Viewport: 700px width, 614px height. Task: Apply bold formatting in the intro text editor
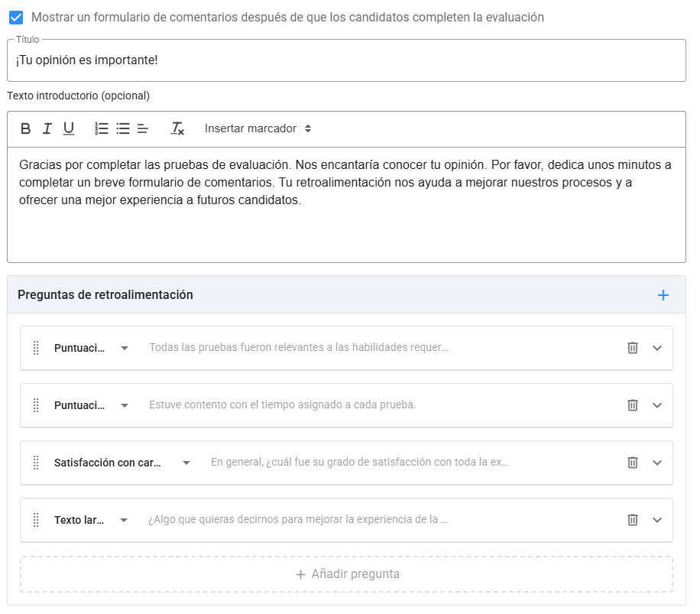[x=24, y=128]
